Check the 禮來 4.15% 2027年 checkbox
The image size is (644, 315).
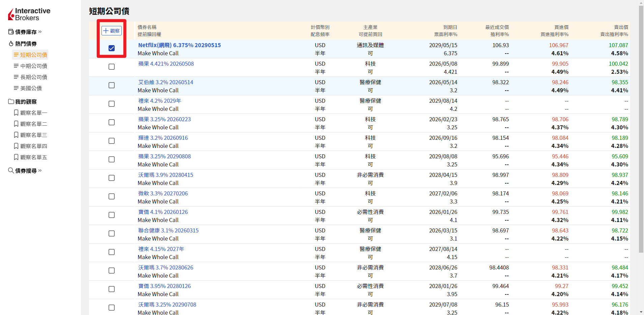(112, 252)
